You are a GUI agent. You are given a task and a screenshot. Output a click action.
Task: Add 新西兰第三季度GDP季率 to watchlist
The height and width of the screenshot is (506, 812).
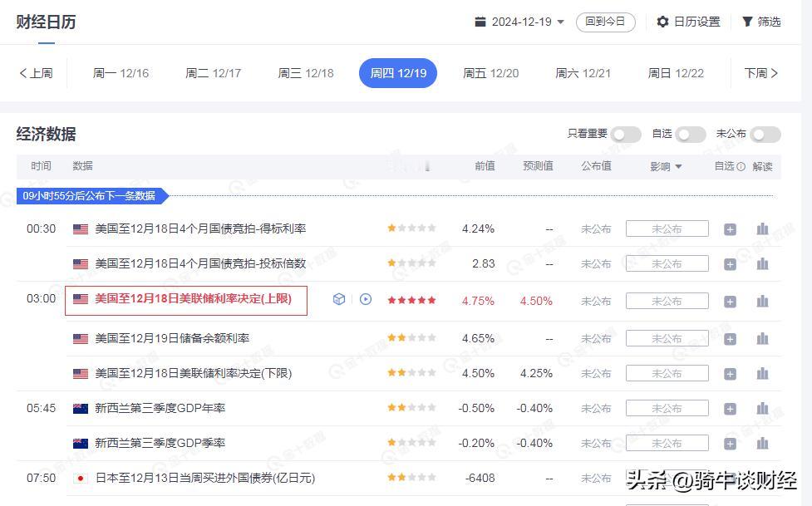(x=730, y=444)
